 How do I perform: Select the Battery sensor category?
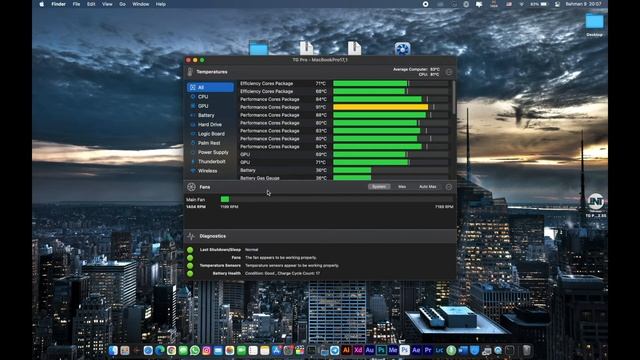point(210,115)
